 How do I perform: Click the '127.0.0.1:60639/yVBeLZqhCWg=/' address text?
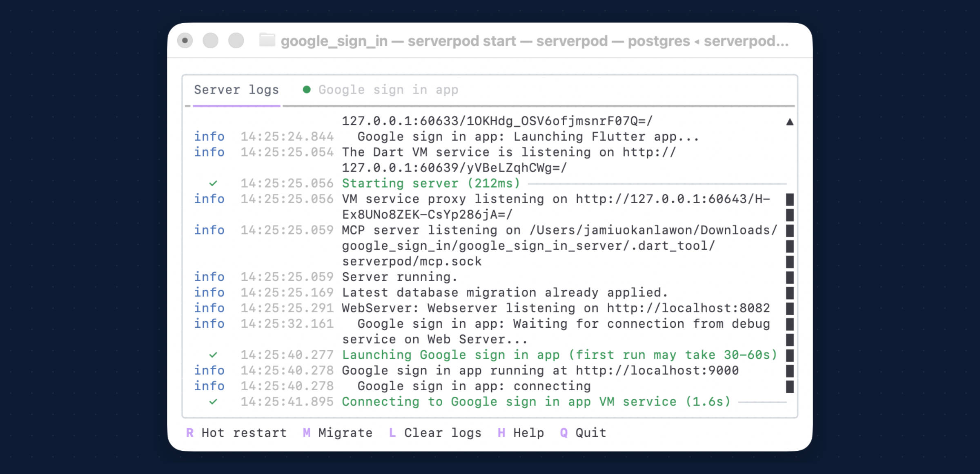coord(454,168)
